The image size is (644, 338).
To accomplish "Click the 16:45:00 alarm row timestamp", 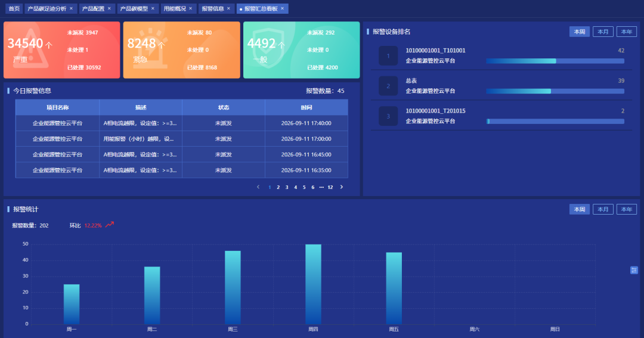I will tap(306, 154).
